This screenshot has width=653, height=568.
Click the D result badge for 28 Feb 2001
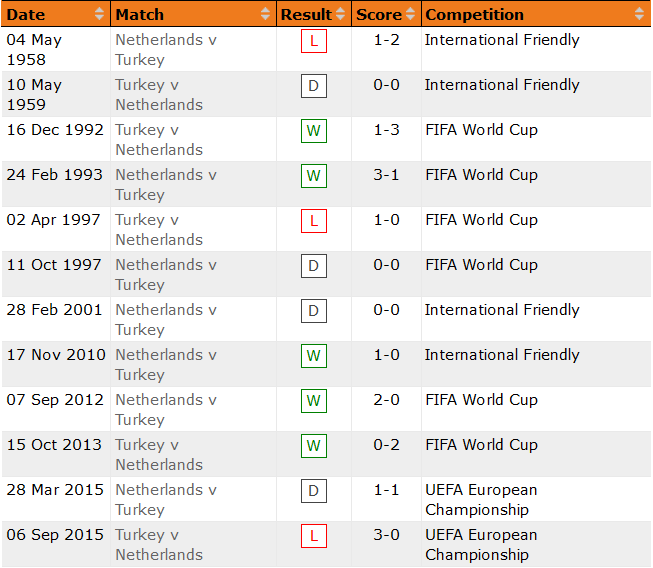click(313, 312)
